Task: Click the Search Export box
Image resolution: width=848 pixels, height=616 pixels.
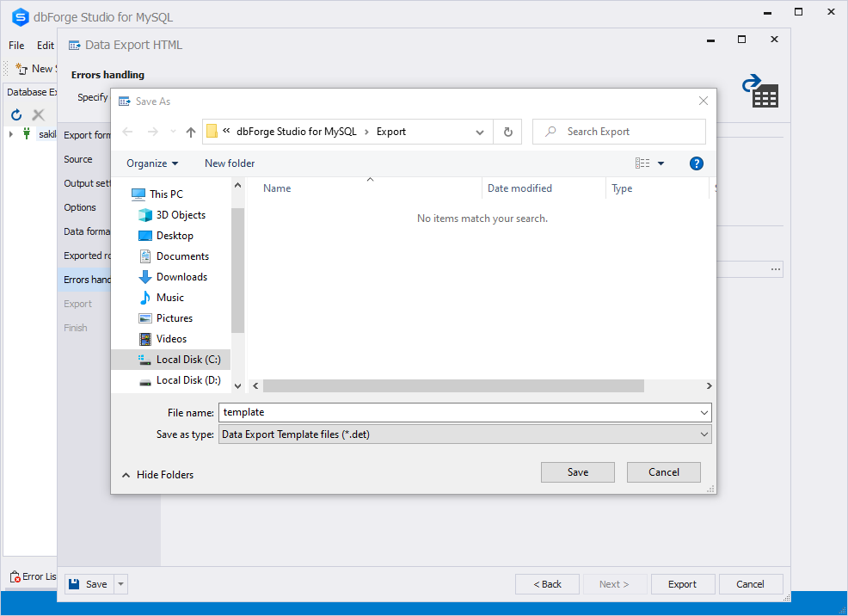Action: [x=619, y=132]
